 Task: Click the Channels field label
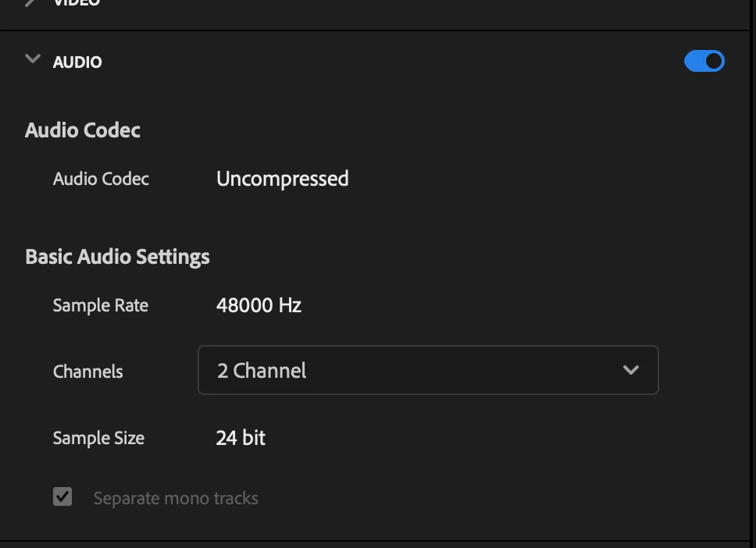pos(87,372)
